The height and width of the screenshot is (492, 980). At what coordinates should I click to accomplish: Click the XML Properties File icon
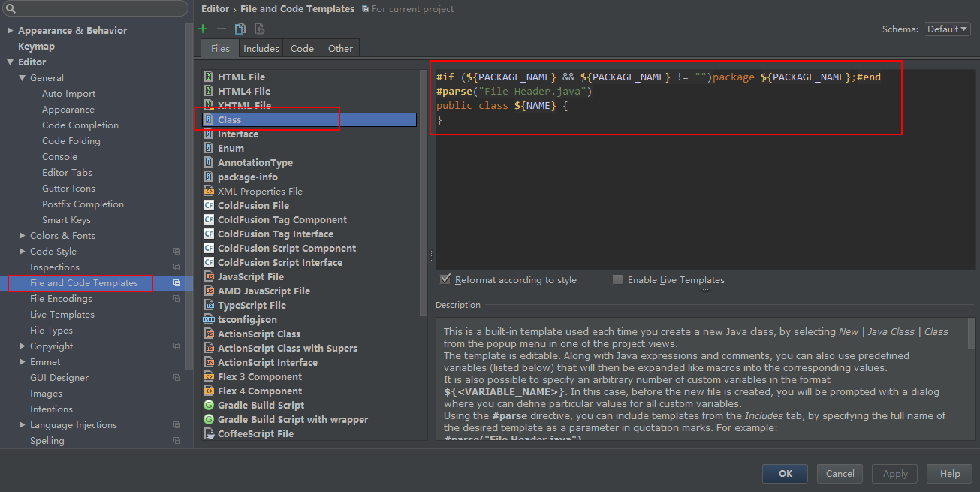coord(209,192)
